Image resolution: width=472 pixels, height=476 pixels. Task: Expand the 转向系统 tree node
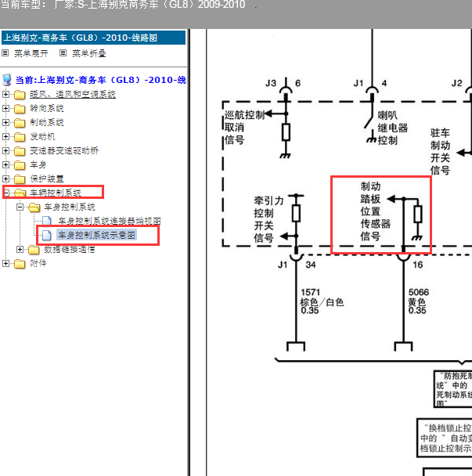5,108
